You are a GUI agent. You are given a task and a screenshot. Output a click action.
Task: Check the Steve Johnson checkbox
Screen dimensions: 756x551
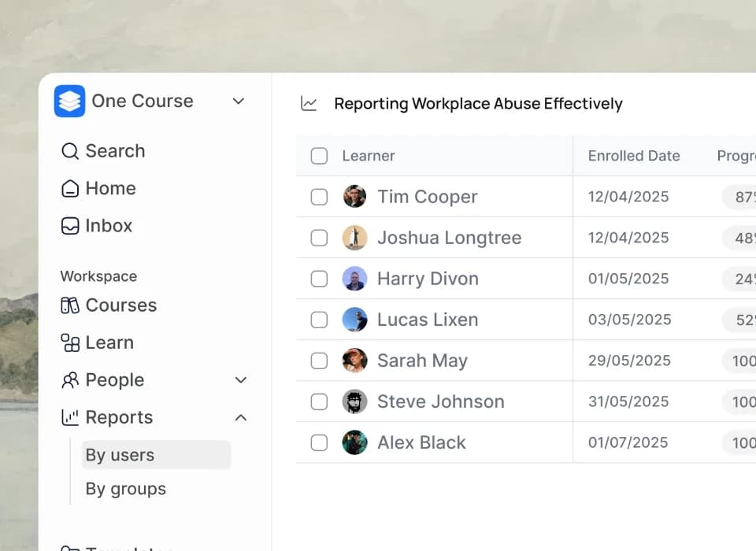point(319,401)
